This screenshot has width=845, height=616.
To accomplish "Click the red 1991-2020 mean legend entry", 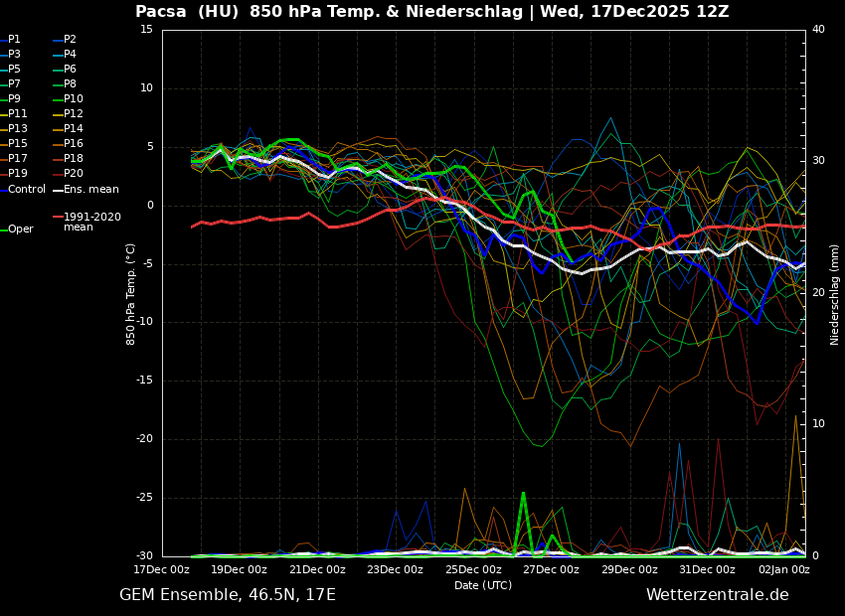I will 91,222.
